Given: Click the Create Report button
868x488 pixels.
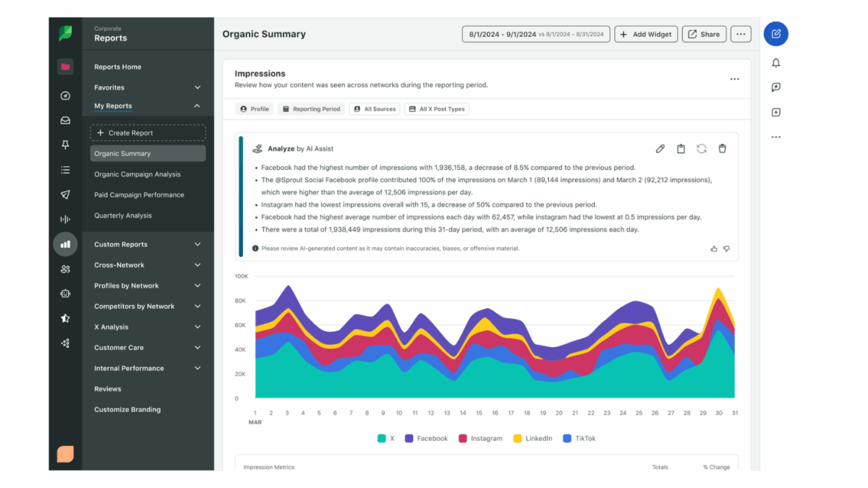Looking at the screenshot, I should coord(148,133).
